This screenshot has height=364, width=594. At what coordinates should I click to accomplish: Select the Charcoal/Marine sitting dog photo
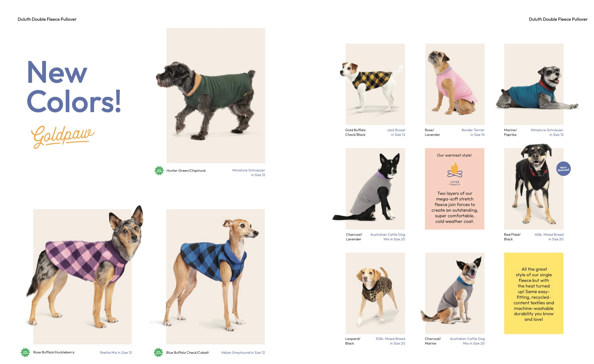(455, 293)
